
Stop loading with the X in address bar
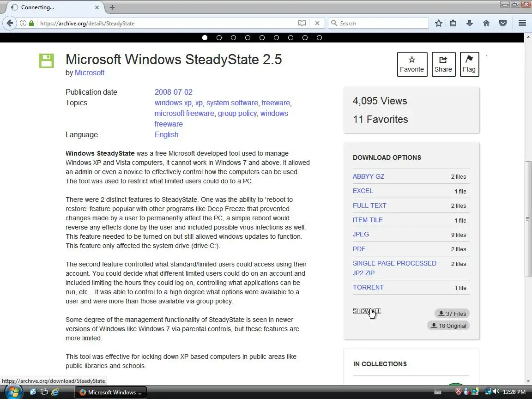coord(317,23)
